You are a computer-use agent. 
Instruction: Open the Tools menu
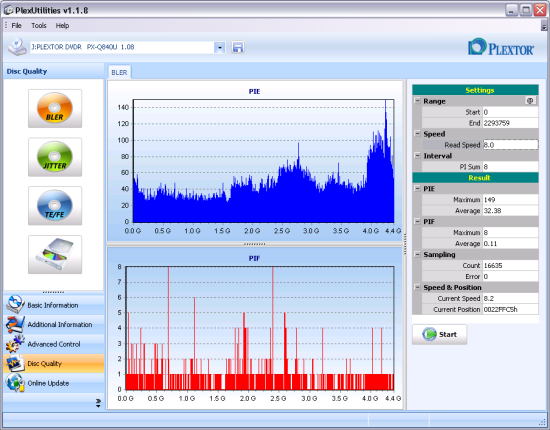(39, 26)
